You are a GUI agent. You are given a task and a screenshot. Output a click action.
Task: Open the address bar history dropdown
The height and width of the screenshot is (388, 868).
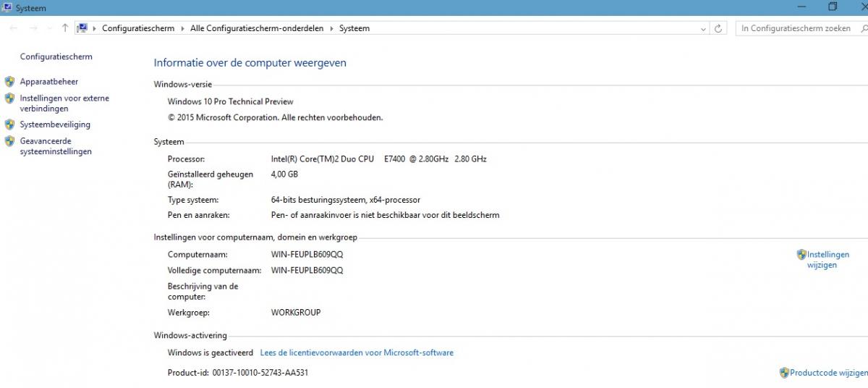tap(704, 28)
